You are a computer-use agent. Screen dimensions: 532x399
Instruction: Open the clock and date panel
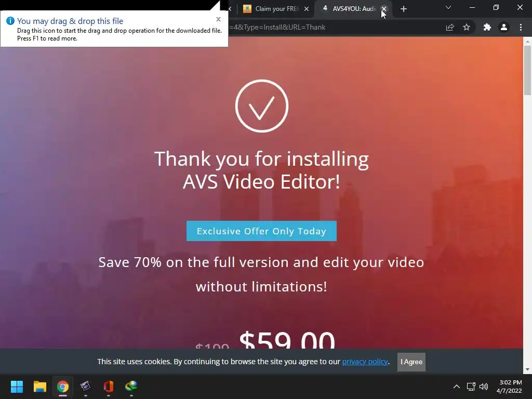pyautogui.click(x=509, y=387)
